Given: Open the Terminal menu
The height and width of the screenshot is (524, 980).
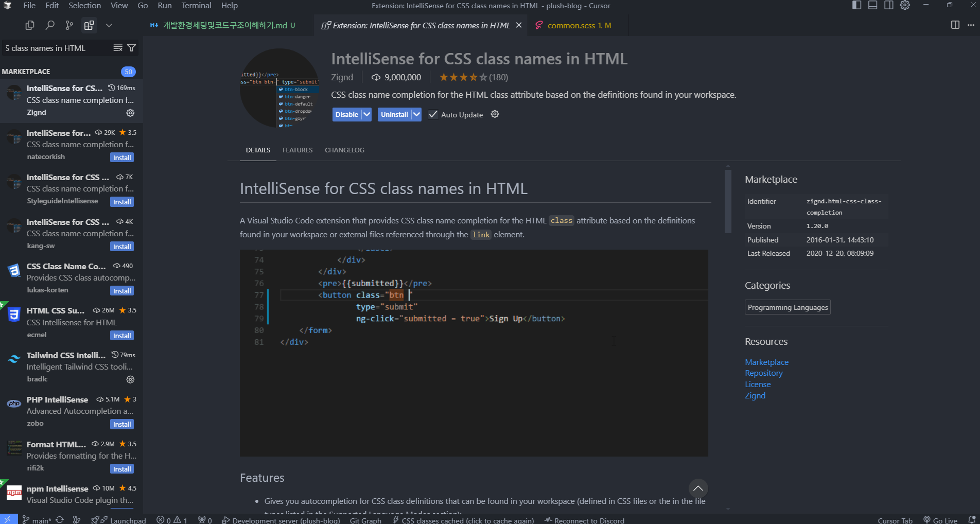Looking at the screenshot, I should pos(196,6).
